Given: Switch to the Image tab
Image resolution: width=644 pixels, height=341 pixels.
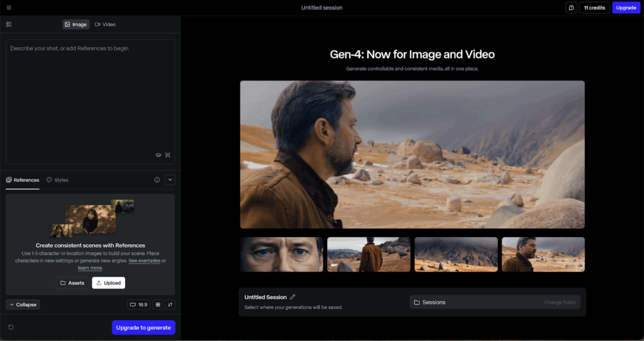Looking at the screenshot, I should [75, 25].
